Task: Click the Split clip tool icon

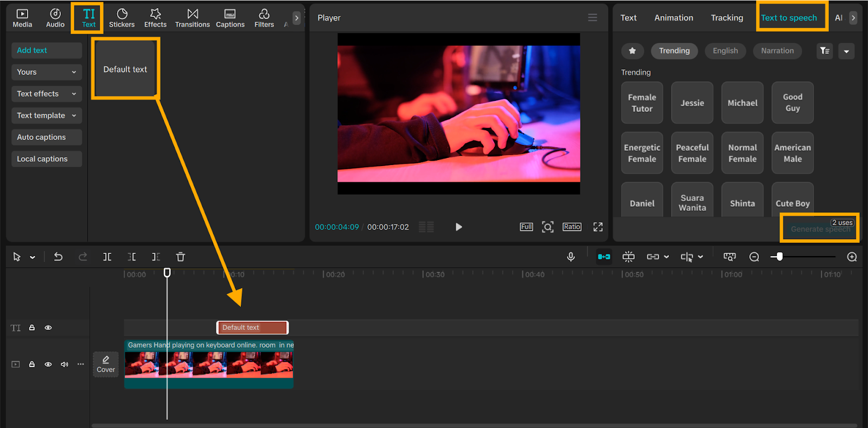Action: pyautogui.click(x=107, y=257)
